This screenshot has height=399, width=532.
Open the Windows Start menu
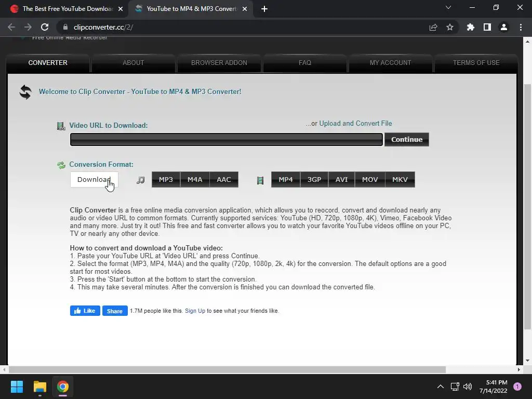[17, 387]
